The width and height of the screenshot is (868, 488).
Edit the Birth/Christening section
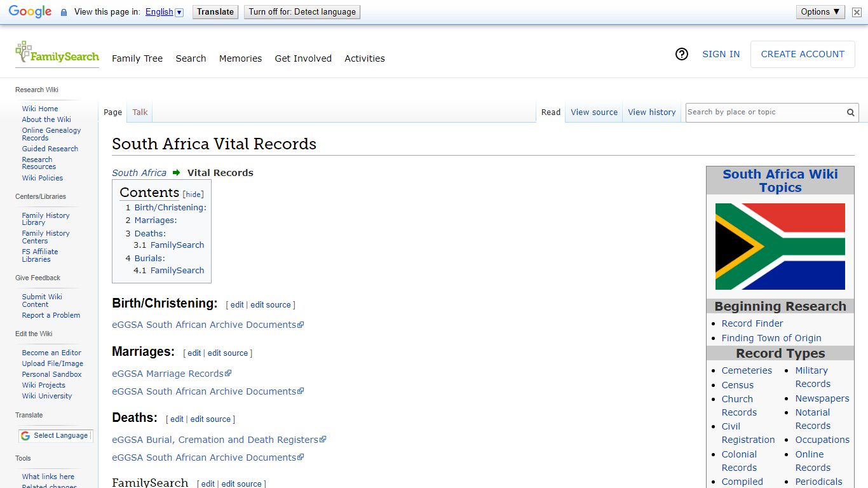coord(237,305)
